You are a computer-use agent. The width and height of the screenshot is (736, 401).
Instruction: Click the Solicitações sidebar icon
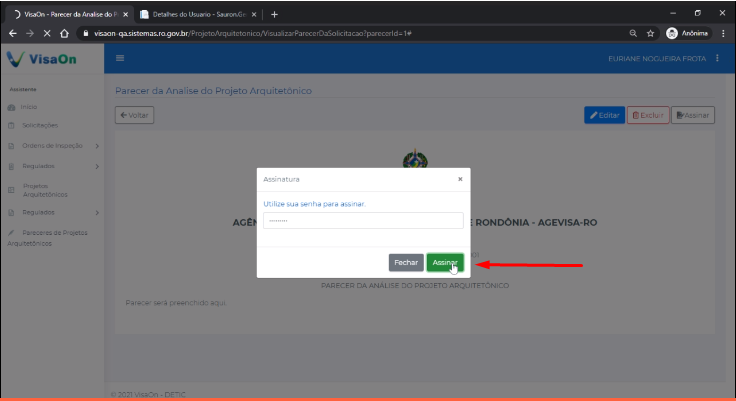pyautogui.click(x=11, y=125)
